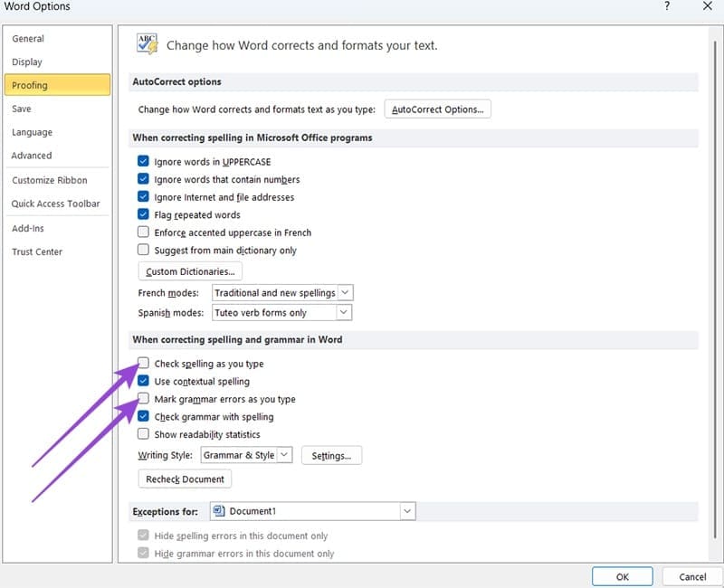Uncheck Ignore Internet and file addresses
Screen dimensions: 724x588
143,196
